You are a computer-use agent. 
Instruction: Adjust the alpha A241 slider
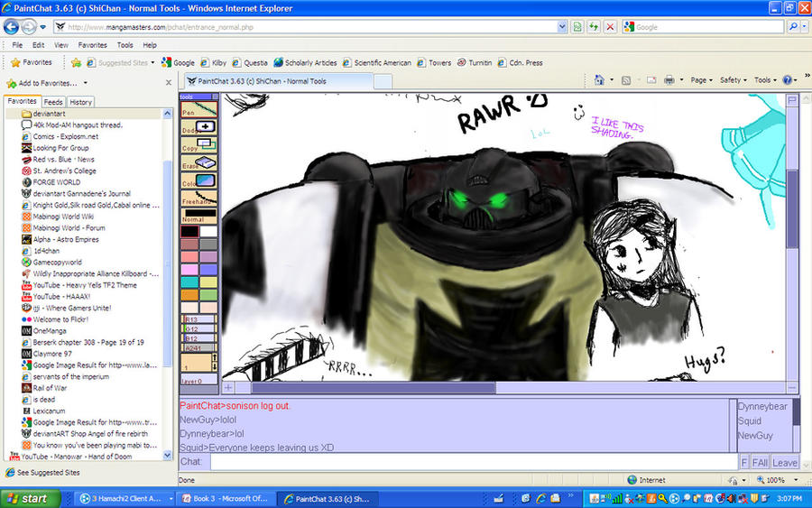(x=198, y=347)
